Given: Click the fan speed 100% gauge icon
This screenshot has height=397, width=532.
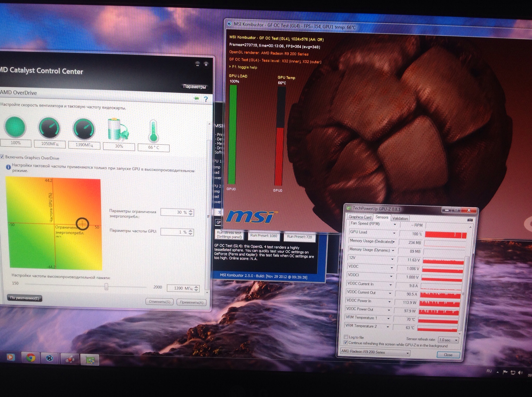Looking at the screenshot, I should tap(15, 127).
